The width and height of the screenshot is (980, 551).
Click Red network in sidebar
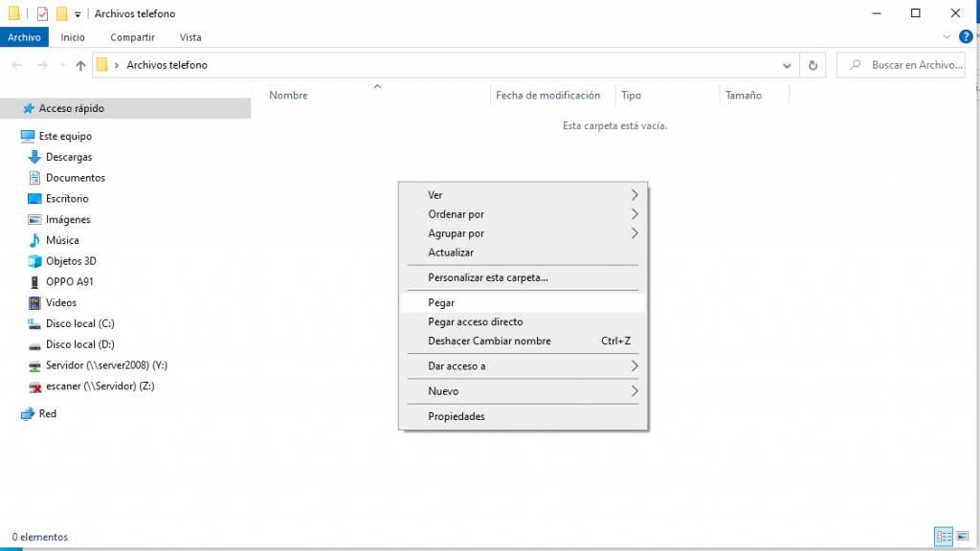(x=47, y=414)
